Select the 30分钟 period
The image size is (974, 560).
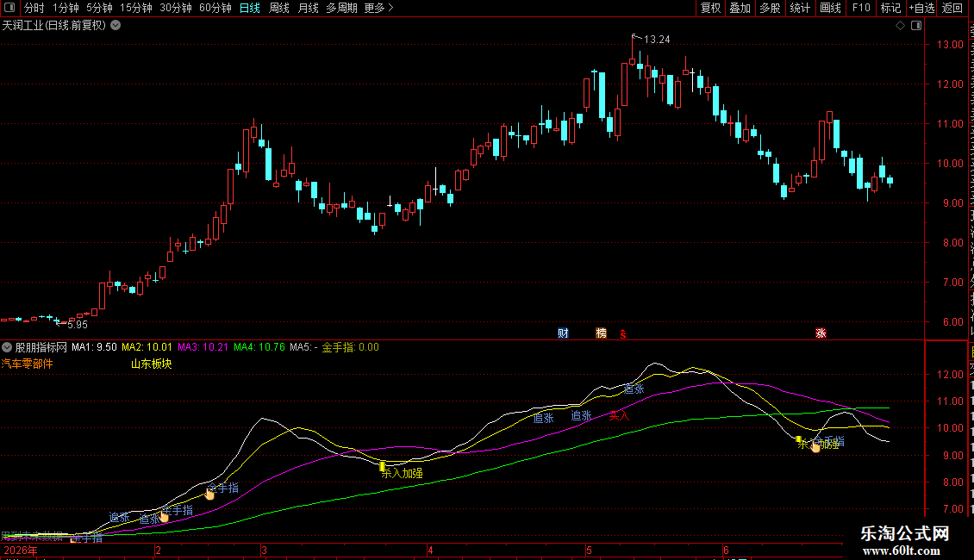(x=176, y=8)
